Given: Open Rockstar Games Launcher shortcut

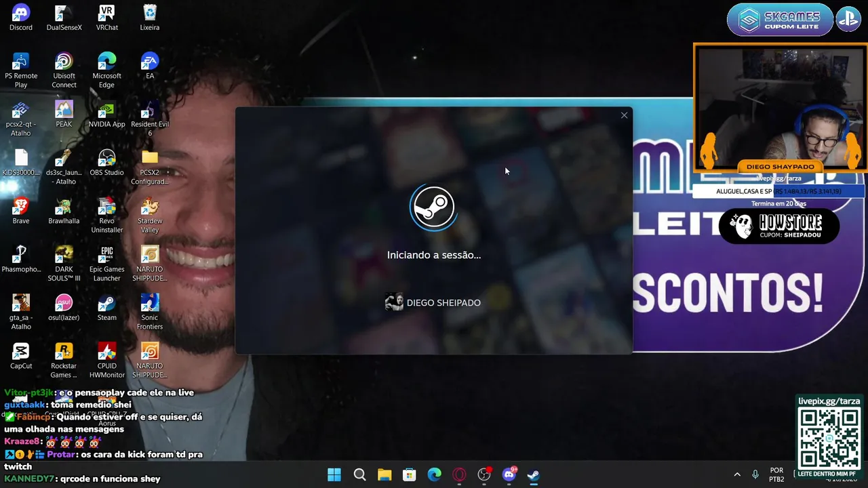Looking at the screenshot, I should click(x=64, y=360).
